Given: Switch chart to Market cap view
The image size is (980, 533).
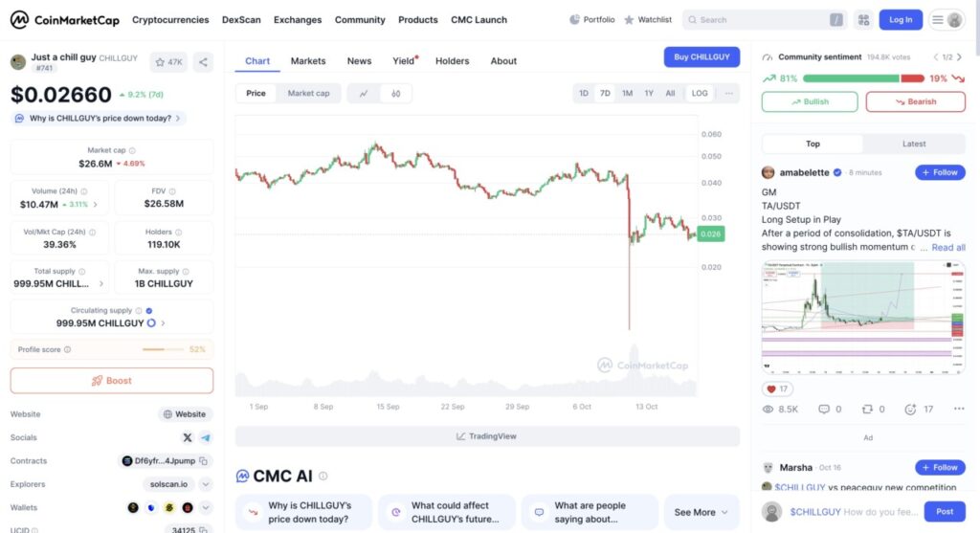Looking at the screenshot, I should pyautogui.click(x=308, y=93).
